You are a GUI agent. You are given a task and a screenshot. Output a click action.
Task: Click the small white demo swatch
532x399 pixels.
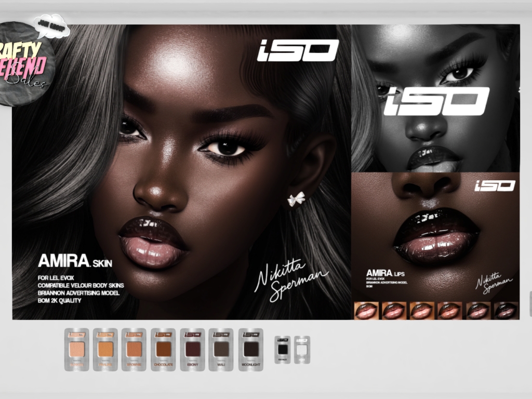302,350
